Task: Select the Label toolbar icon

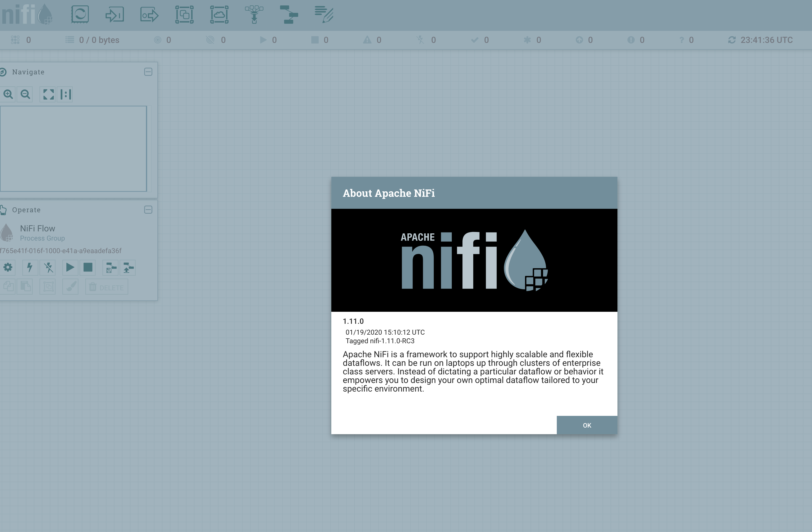Action: tap(324, 15)
